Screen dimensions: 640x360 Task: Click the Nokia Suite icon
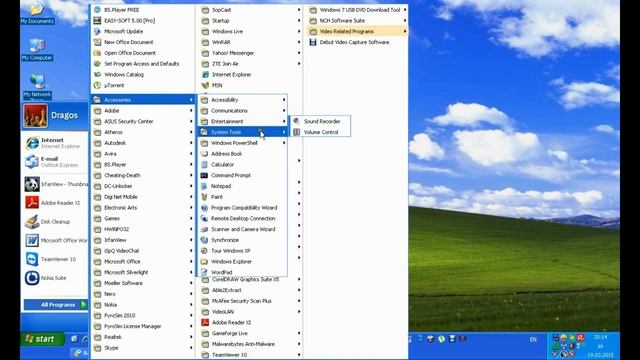coord(32,278)
